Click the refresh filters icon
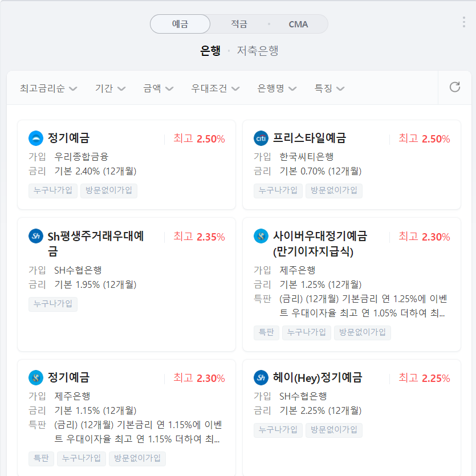This screenshot has width=476, height=476. [x=454, y=87]
